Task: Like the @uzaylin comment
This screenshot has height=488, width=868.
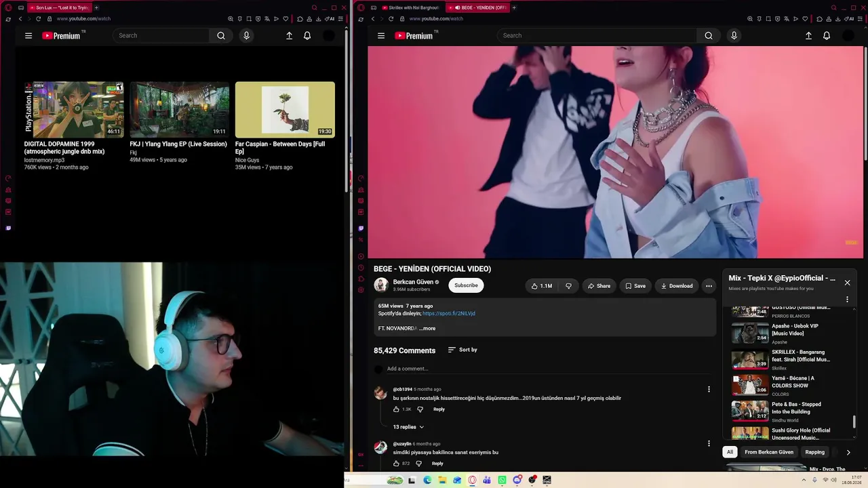Action: coord(397,464)
